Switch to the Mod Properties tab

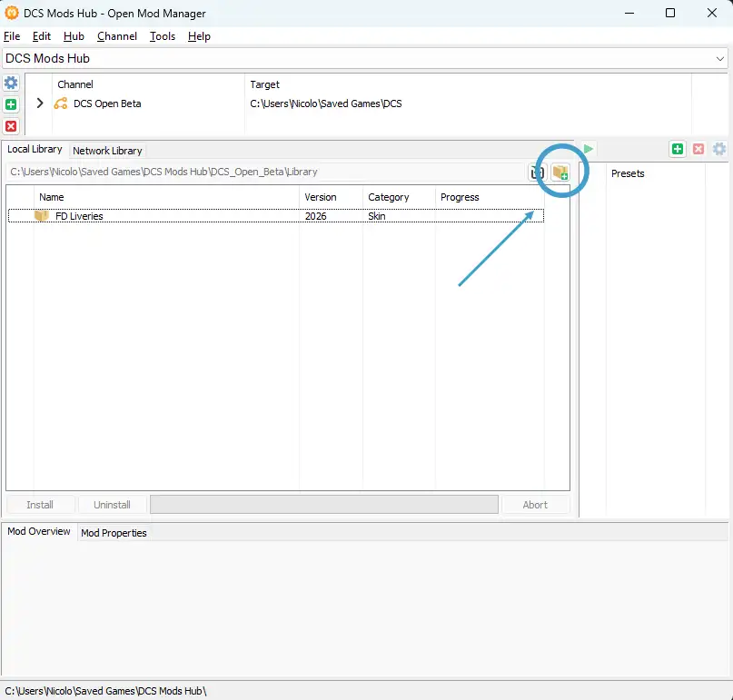(x=114, y=533)
